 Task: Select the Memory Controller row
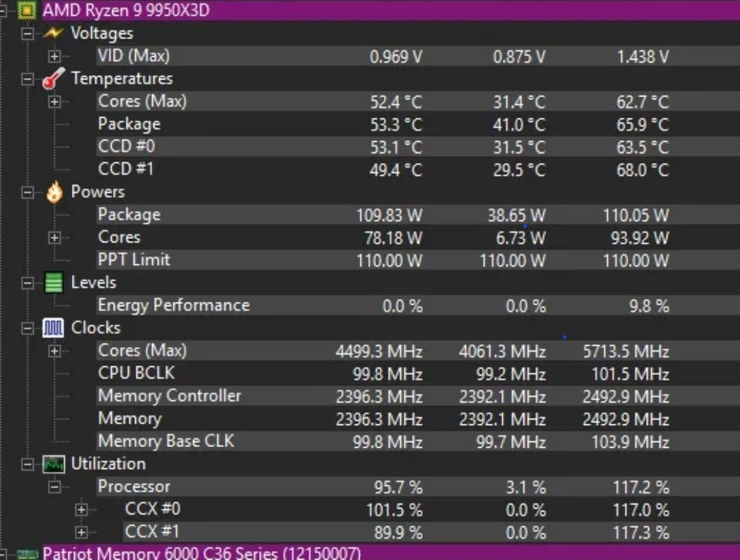pos(418,396)
